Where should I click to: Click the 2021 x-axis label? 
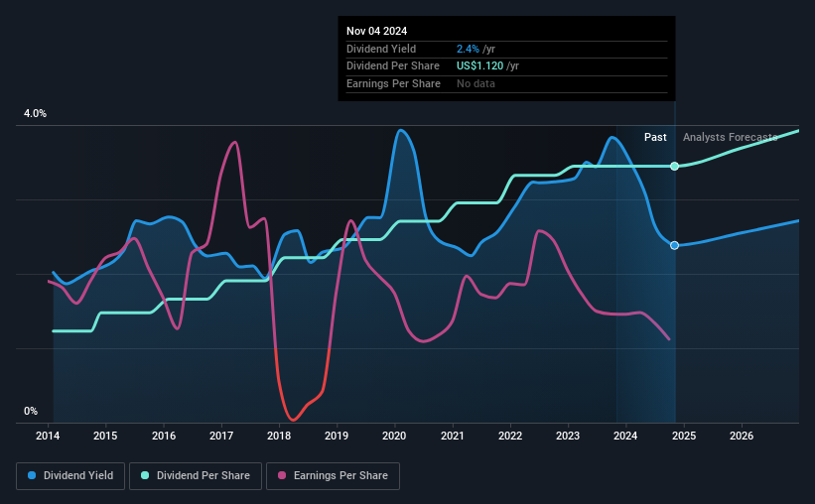(453, 436)
